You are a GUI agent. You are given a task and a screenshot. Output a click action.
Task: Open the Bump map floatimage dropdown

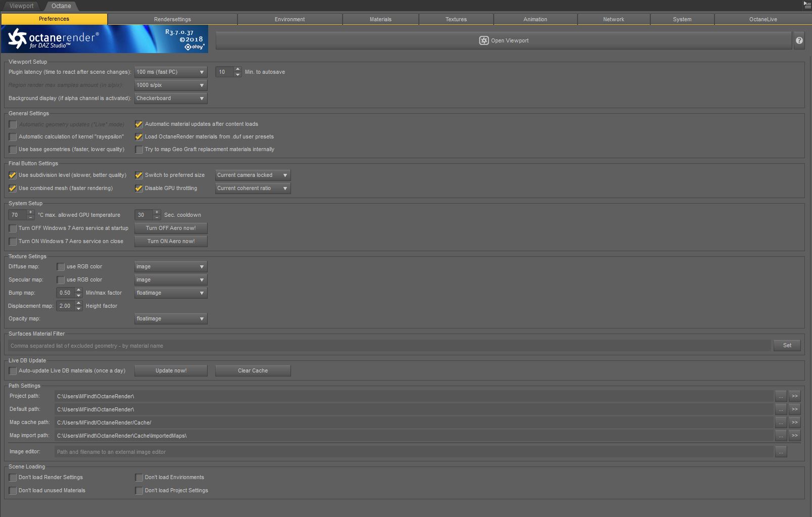171,293
